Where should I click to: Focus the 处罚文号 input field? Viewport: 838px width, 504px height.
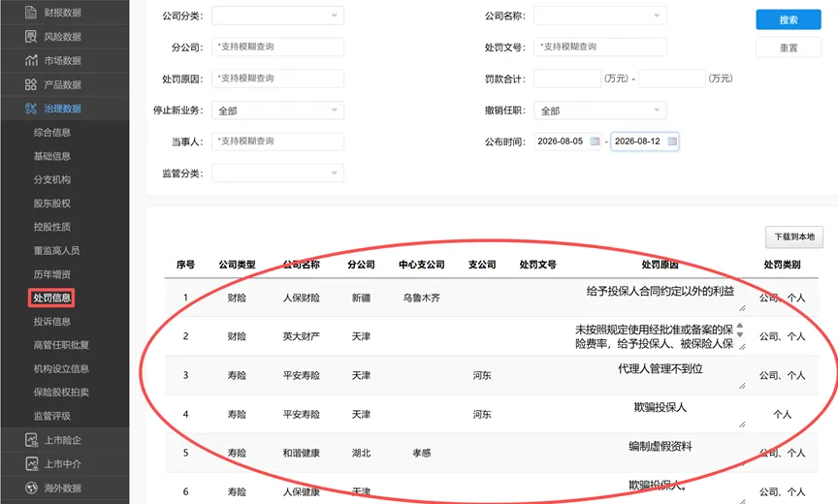(x=599, y=47)
